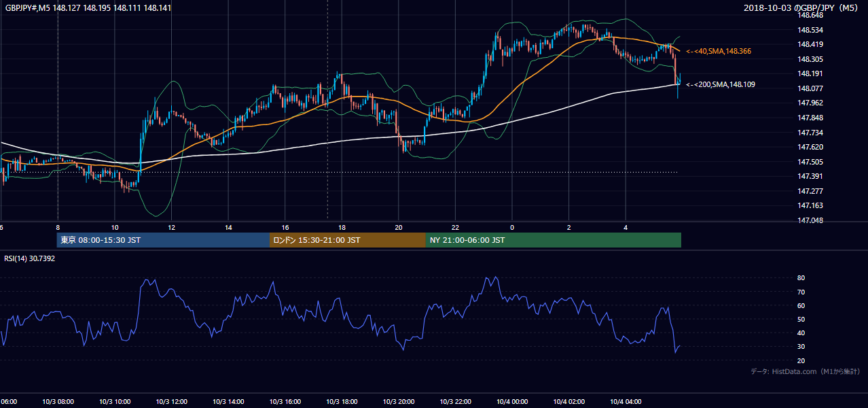868x408 pixels.
Task: Click the 10/3 22:00 bottom date label
Action: pyautogui.click(x=455, y=402)
